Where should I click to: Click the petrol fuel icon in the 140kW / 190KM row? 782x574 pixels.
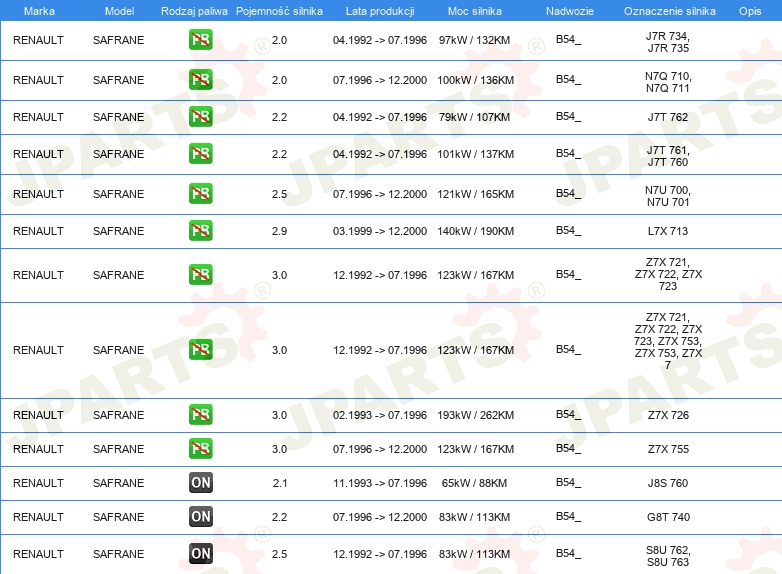pyautogui.click(x=200, y=231)
